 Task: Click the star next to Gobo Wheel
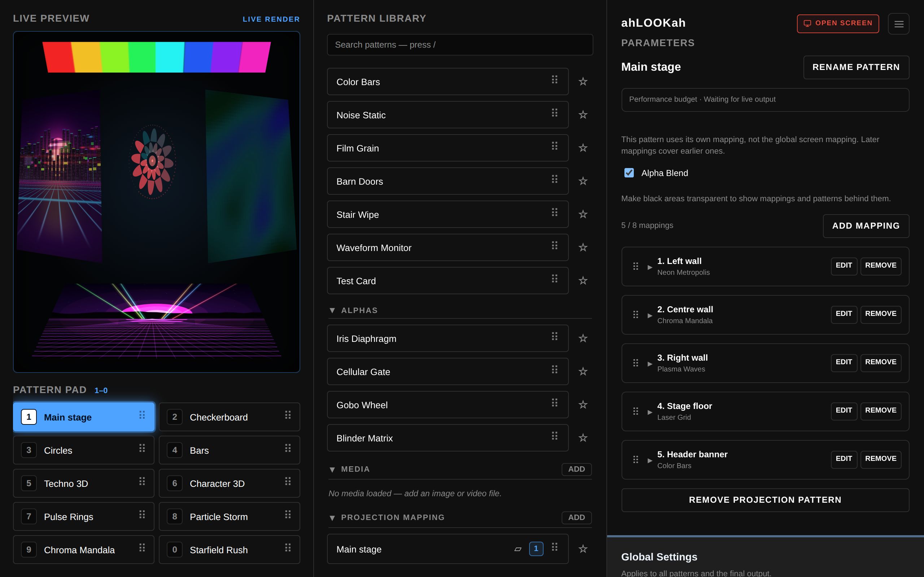[x=583, y=405]
